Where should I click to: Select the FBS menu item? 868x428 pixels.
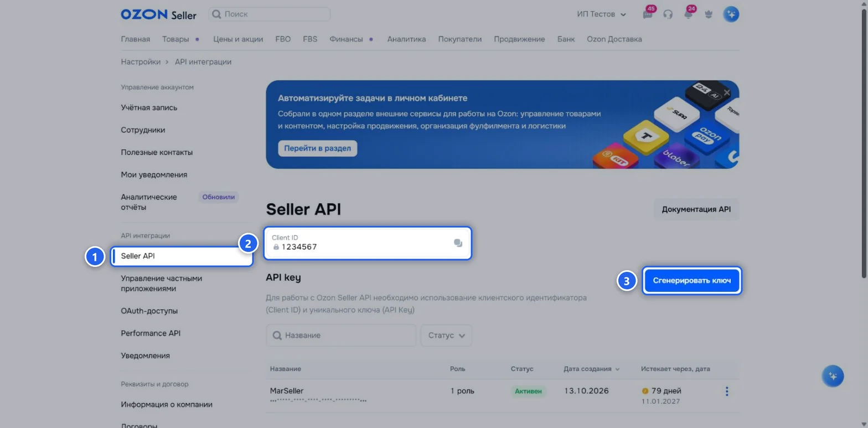(x=310, y=39)
